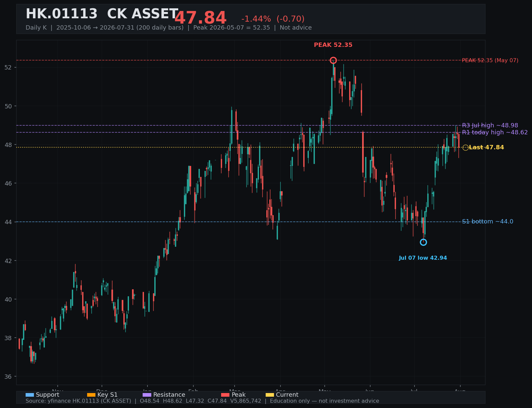Select the blue Support legend swatch
This screenshot has height=408, width=532.
coord(30,395)
